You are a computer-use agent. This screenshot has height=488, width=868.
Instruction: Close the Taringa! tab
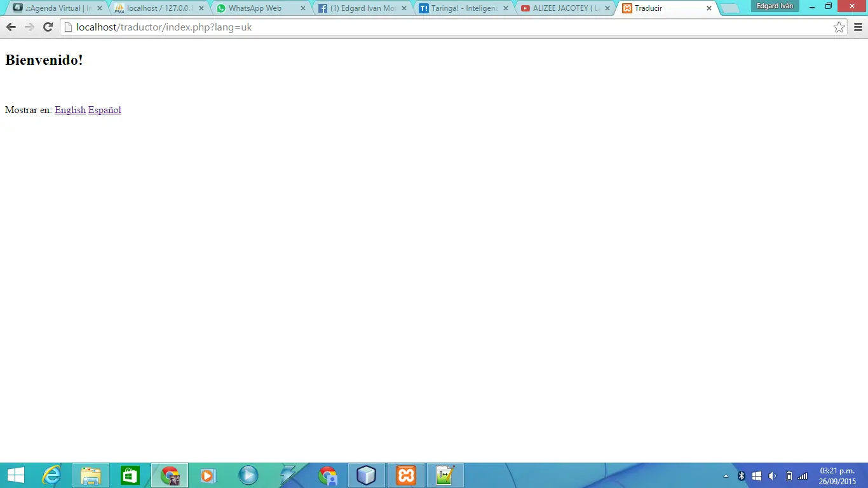(x=506, y=8)
